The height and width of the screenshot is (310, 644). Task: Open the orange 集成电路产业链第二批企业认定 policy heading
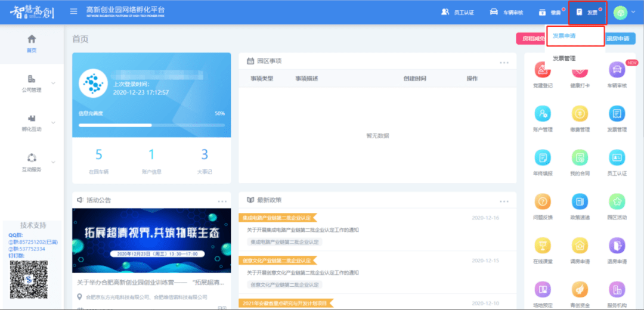[x=278, y=218]
